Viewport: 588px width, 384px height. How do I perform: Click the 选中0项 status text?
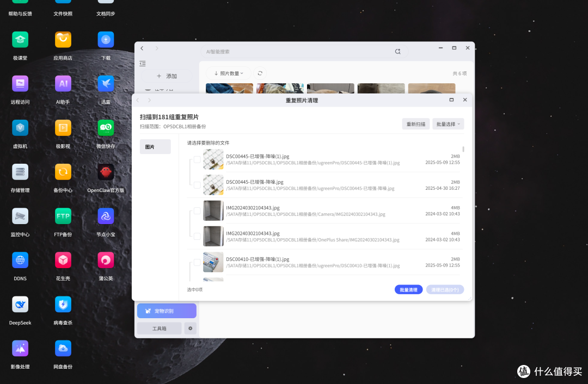194,289
